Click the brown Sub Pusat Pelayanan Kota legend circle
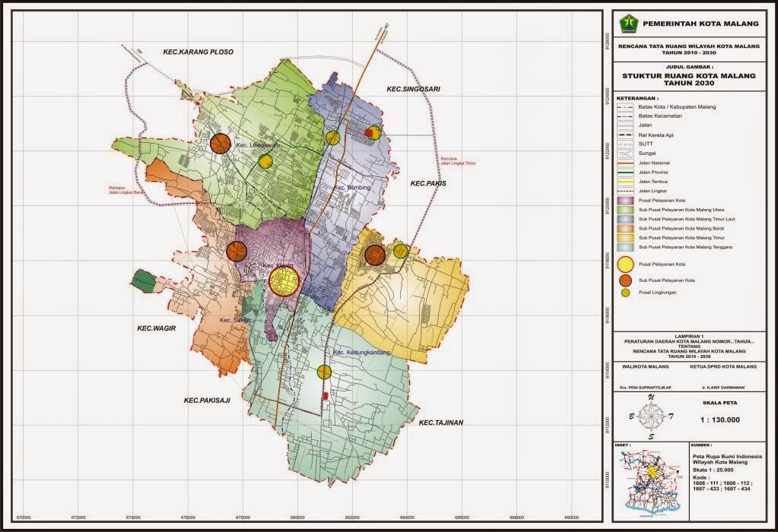The height and width of the screenshot is (532, 778). point(626,280)
